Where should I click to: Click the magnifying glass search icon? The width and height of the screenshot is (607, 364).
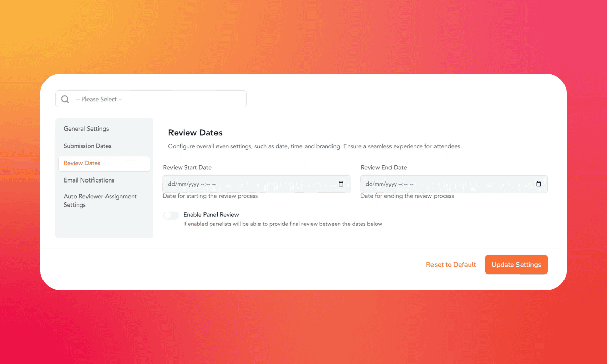pos(65,99)
